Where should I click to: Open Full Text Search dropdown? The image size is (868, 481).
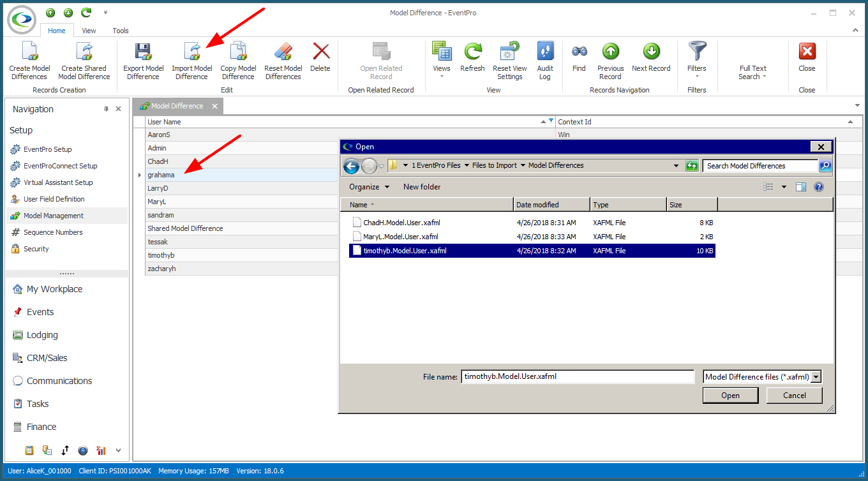(x=753, y=72)
